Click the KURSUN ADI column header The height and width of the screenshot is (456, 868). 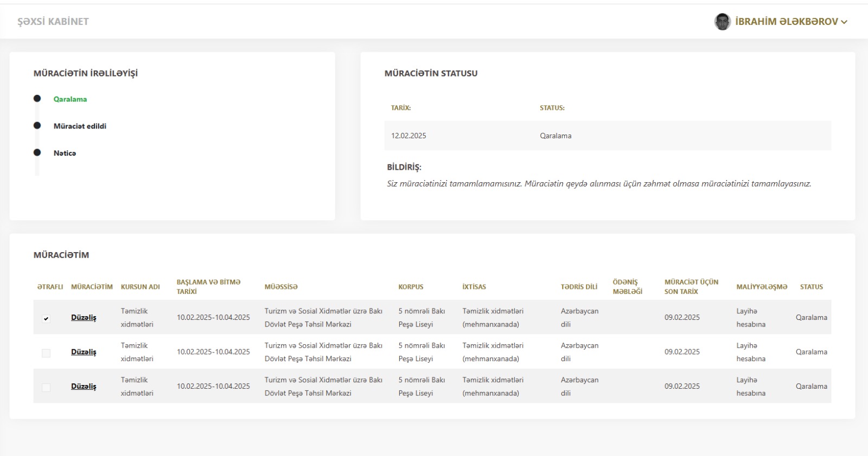point(140,287)
